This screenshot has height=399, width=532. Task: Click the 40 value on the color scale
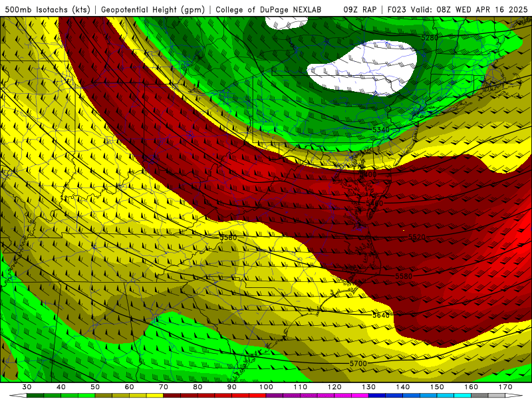(x=61, y=387)
